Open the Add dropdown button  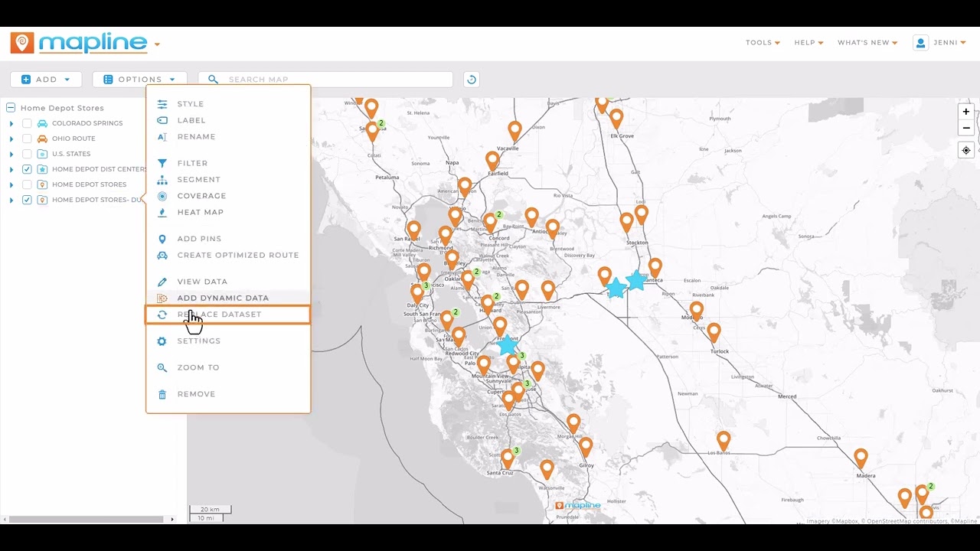coord(46,80)
